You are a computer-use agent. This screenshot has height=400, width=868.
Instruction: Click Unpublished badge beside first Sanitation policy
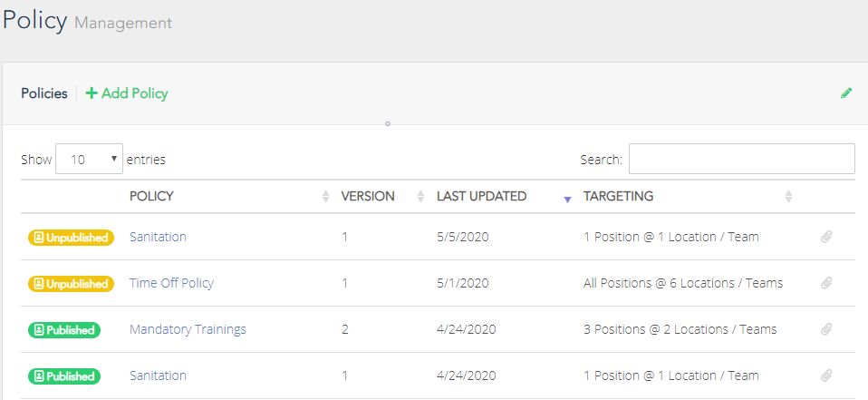click(x=71, y=238)
